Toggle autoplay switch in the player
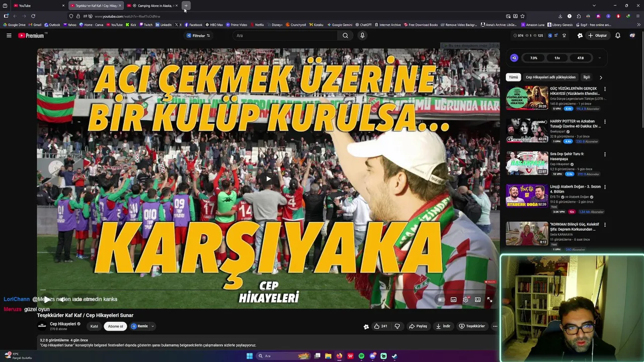This screenshot has height=362, width=644. [441, 300]
